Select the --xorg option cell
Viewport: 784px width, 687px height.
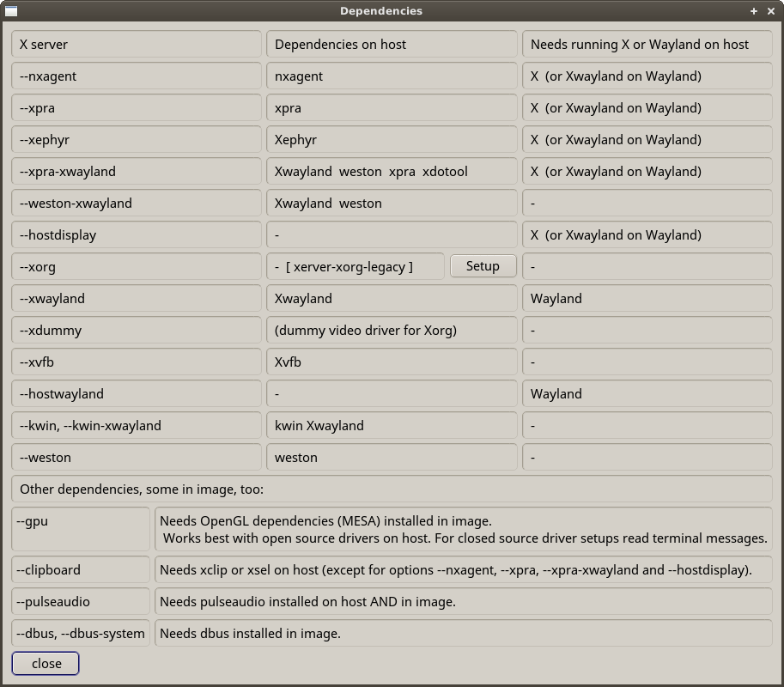point(137,266)
